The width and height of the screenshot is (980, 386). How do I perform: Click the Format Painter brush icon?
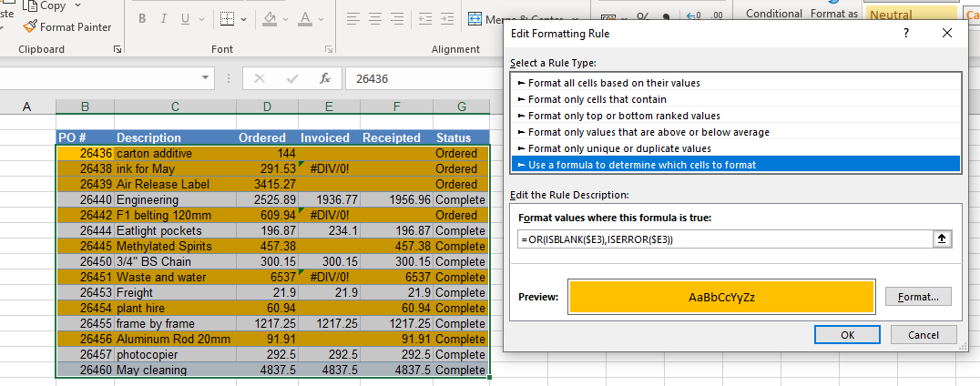[x=30, y=27]
